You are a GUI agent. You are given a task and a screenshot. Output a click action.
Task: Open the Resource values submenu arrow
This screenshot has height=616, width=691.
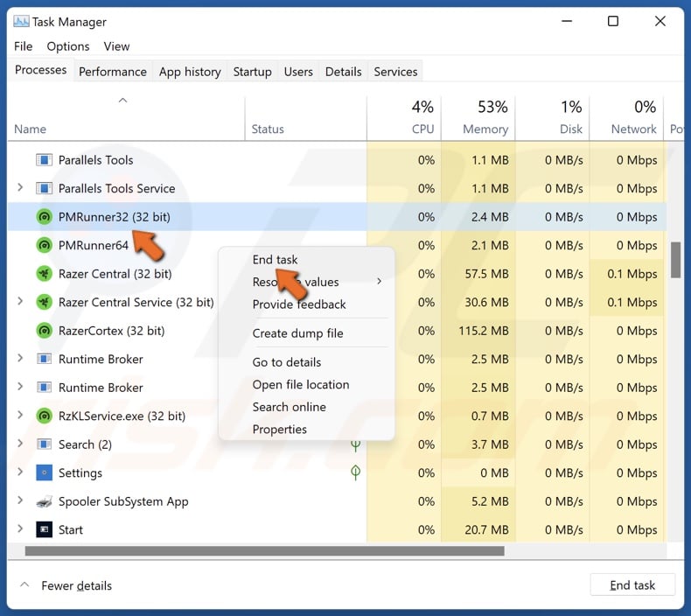pos(379,282)
